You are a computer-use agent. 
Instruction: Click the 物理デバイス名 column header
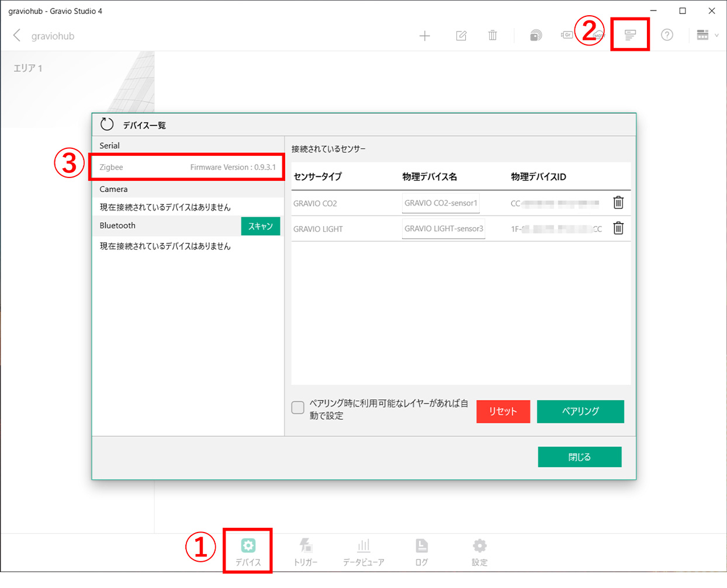tap(430, 176)
